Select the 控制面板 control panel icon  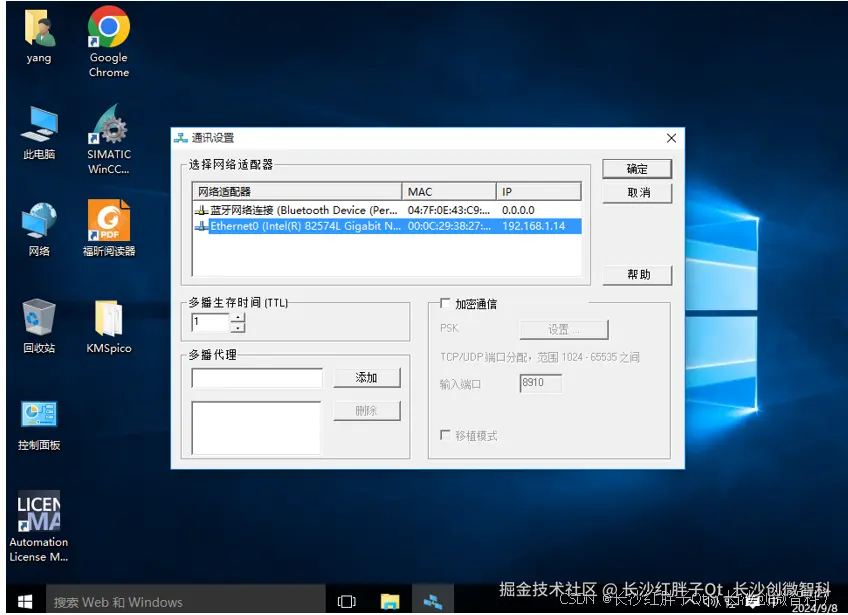[39, 426]
